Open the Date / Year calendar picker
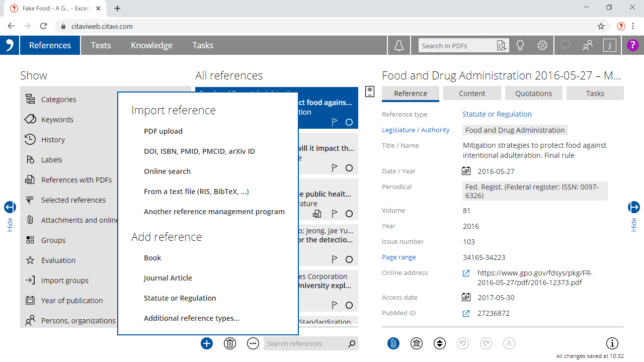 [x=466, y=171]
